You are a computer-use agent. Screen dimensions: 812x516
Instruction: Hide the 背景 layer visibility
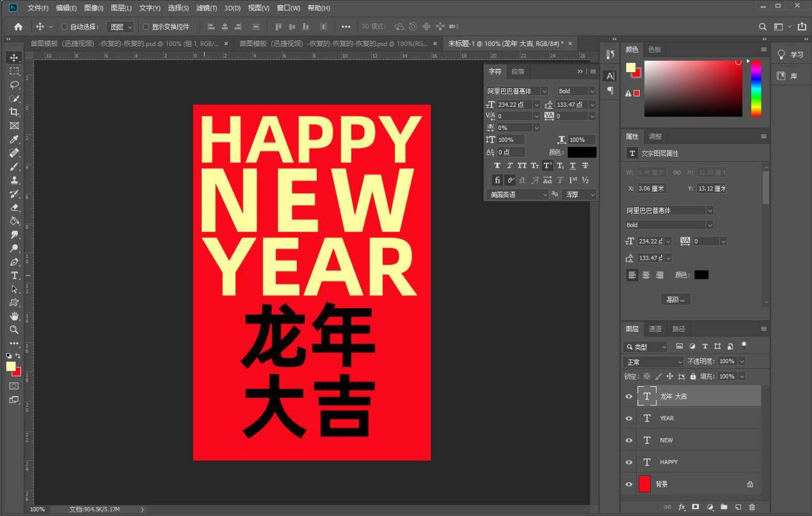[x=629, y=485]
